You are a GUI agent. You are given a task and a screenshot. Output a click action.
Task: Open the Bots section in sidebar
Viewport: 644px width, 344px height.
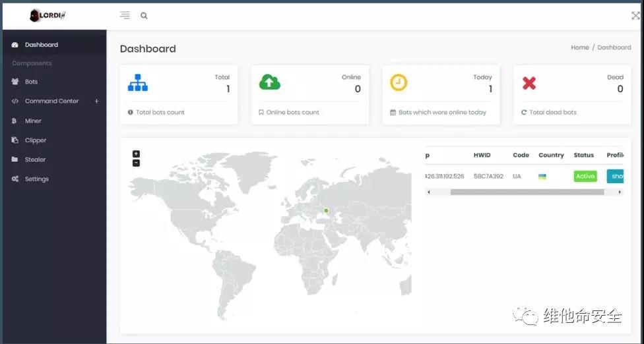click(31, 82)
